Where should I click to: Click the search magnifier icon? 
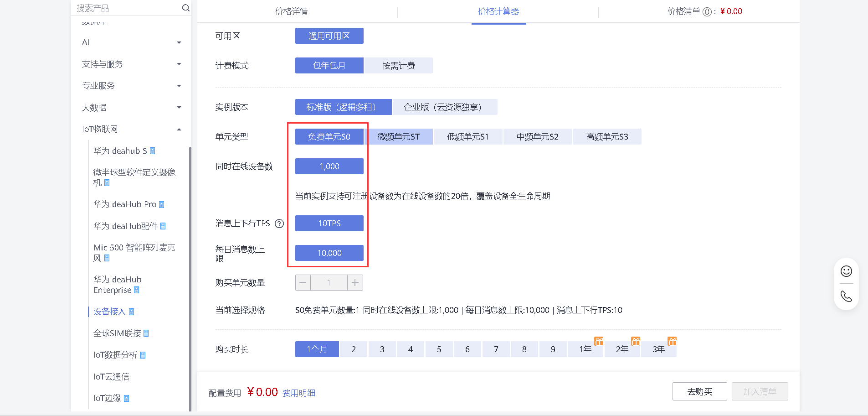(185, 8)
